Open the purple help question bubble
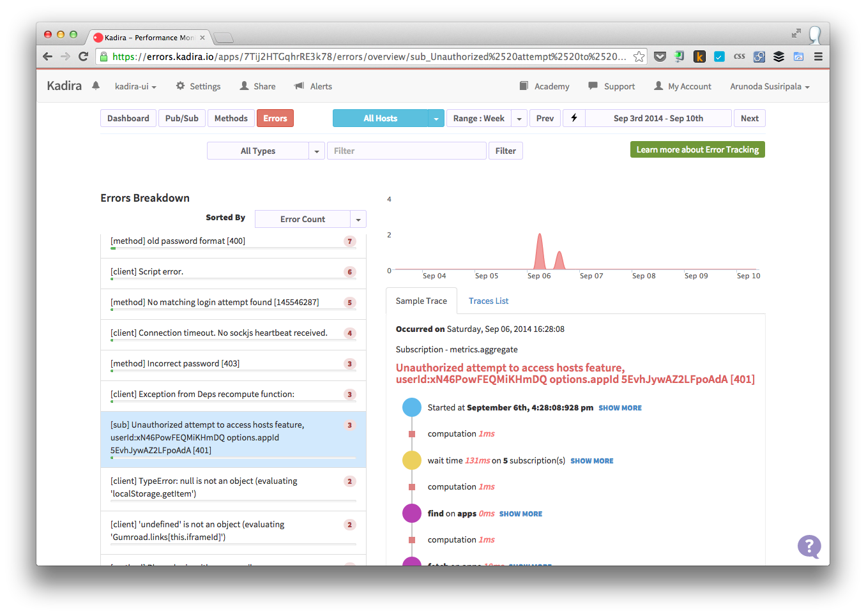Viewport: 866px width, 616px height. (x=809, y=546)
